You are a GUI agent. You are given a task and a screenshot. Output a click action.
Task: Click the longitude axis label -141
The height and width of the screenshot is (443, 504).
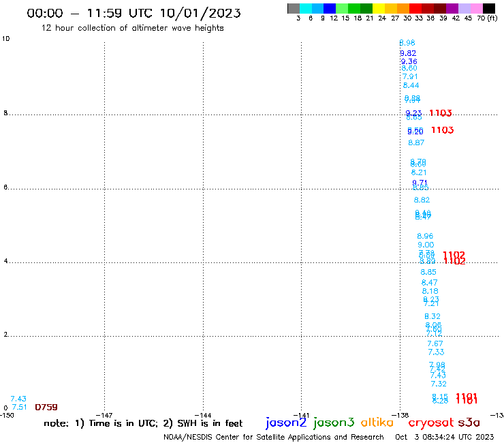point(302,415)
